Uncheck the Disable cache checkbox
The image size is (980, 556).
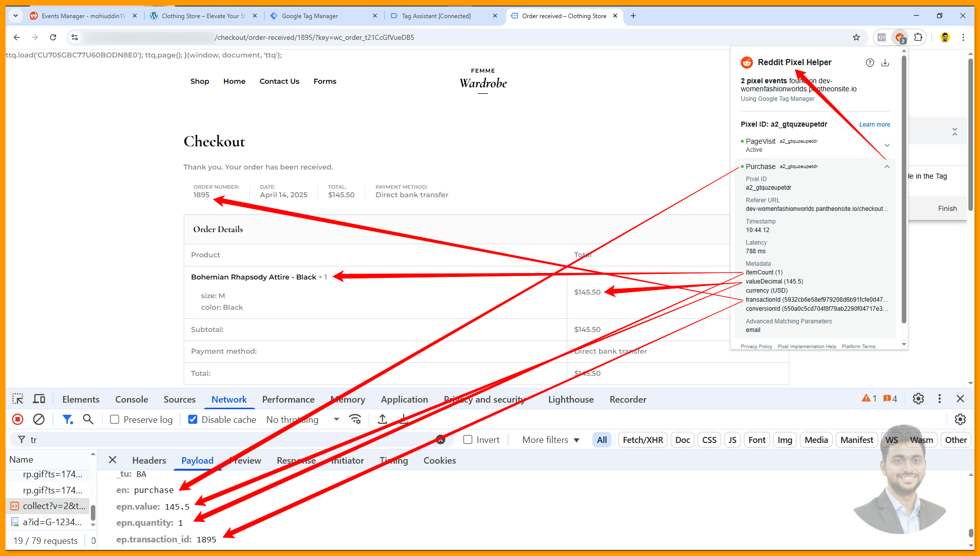(x=193, y=419)
